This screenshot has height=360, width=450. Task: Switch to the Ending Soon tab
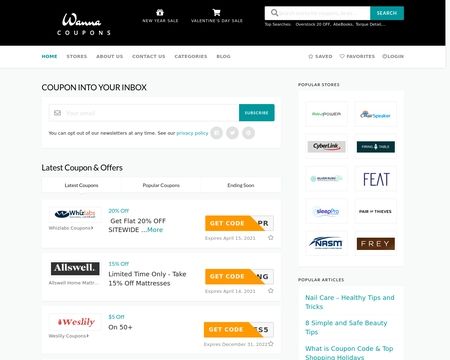pyautogui.click(x=241, y=185)
